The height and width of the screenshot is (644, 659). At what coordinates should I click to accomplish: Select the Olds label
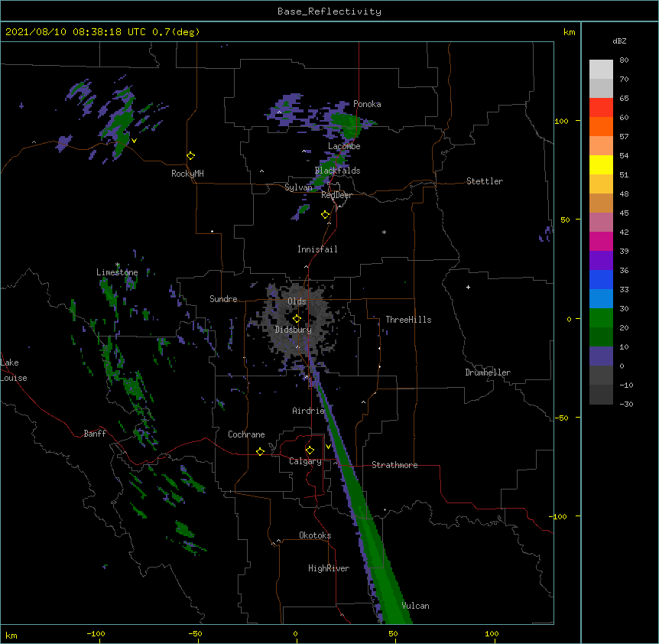pyautogui.click(x=297, y=301)
